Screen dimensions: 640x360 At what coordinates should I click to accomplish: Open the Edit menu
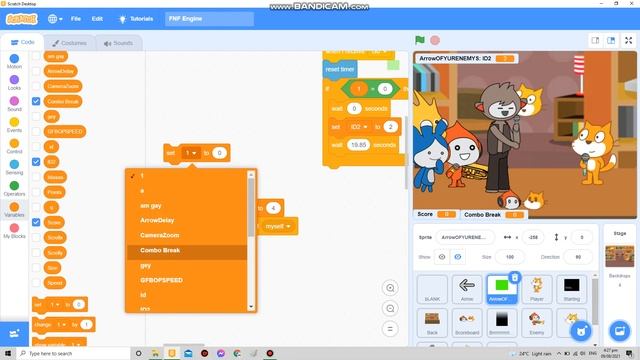pyautogui.click(x=97, y=19)
